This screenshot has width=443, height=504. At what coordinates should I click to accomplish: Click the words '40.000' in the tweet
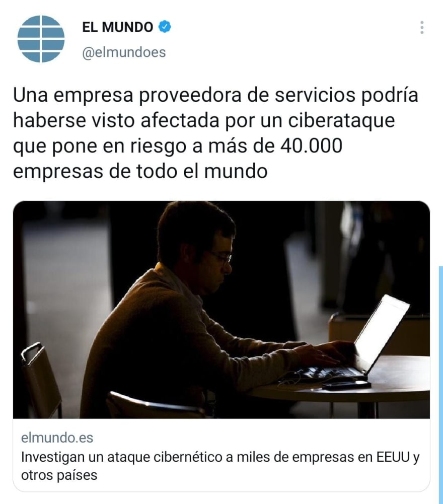pyautogui.click(x=311, y=146)
